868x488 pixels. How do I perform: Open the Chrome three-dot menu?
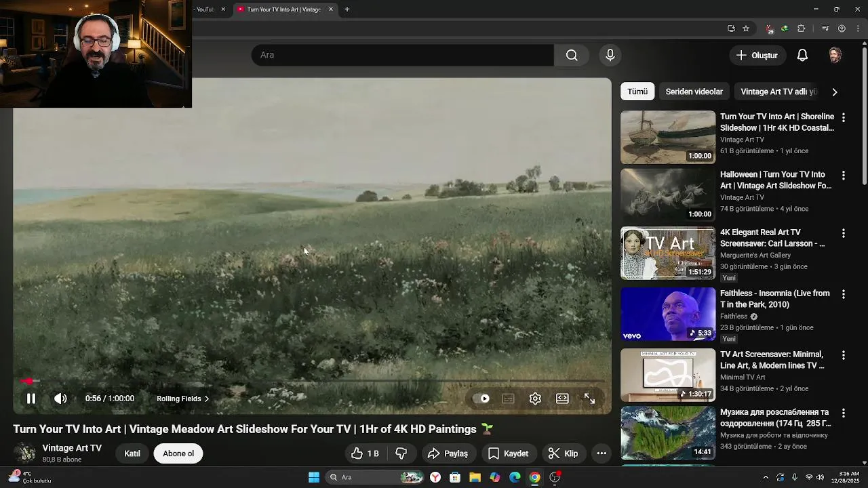pos(859,28)
